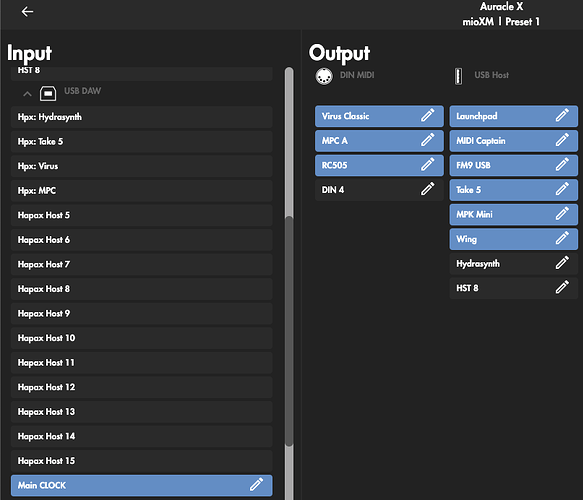This screenshot has height=500, width=583.
Task: Select the Hapax Host 15 input
Action: (x=142, y=461)
